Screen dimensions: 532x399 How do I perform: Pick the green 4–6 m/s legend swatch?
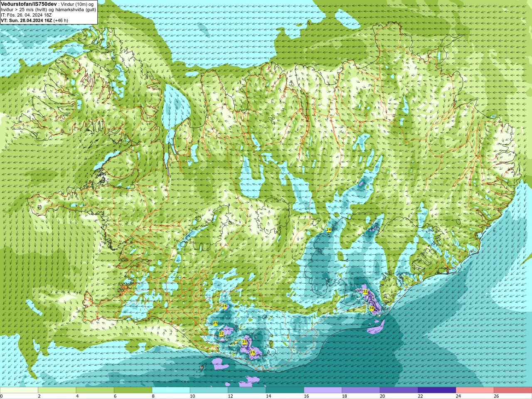[x=95, y=390]
